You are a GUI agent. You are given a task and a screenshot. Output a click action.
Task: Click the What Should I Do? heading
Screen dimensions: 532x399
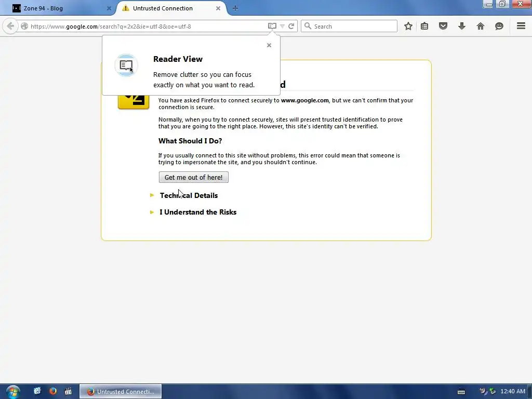190,141
